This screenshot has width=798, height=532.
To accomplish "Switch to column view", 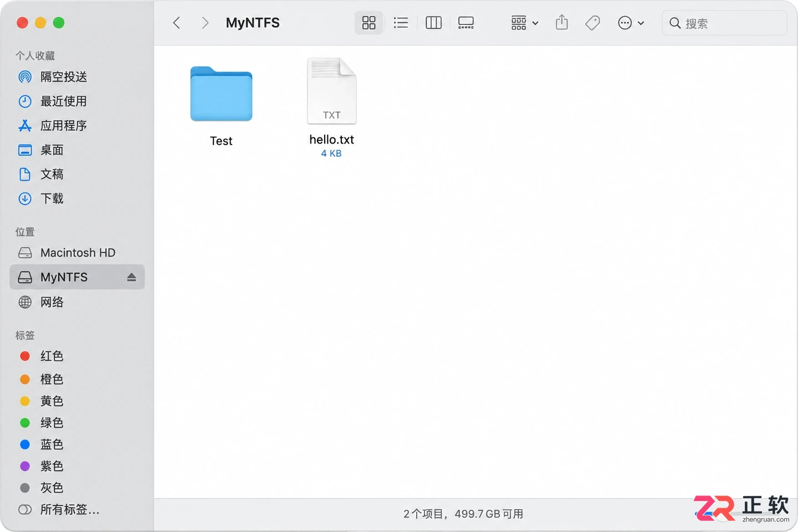I will click(x=433, y=23).
